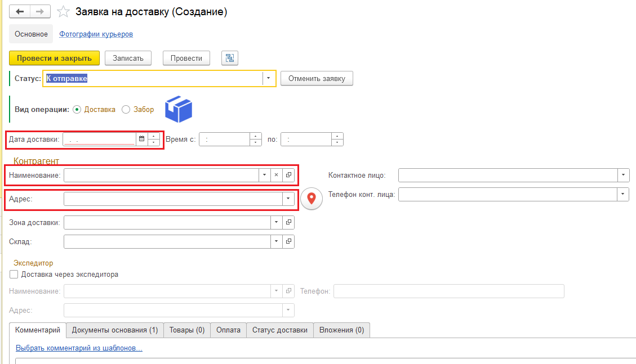
Task: Focus the Склад input field
Action: [x=167, y=241]
